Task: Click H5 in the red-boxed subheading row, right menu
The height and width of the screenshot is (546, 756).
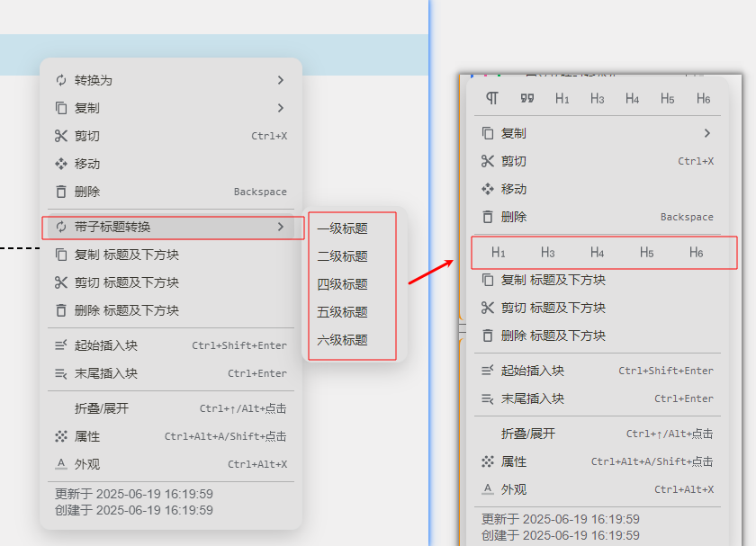Action: tap(646, 252)
